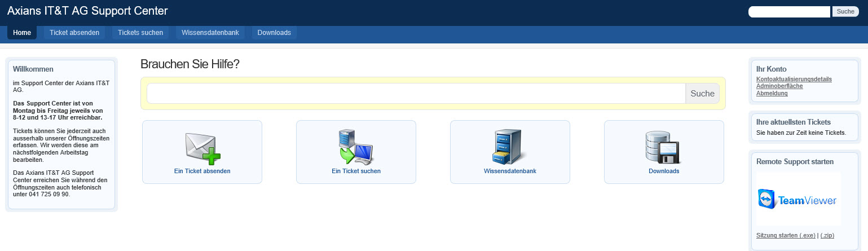Click the Willkommen heading

(x=33, y=69)
